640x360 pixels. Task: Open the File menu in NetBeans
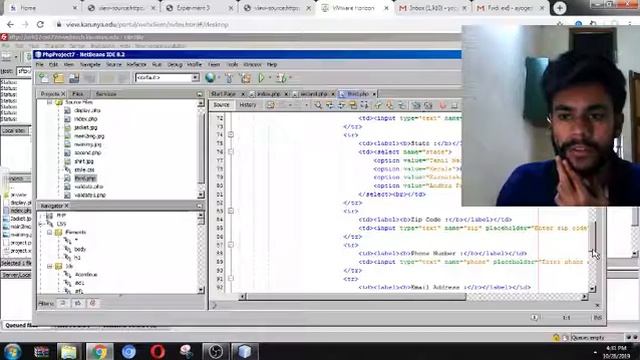click(40, 64)
